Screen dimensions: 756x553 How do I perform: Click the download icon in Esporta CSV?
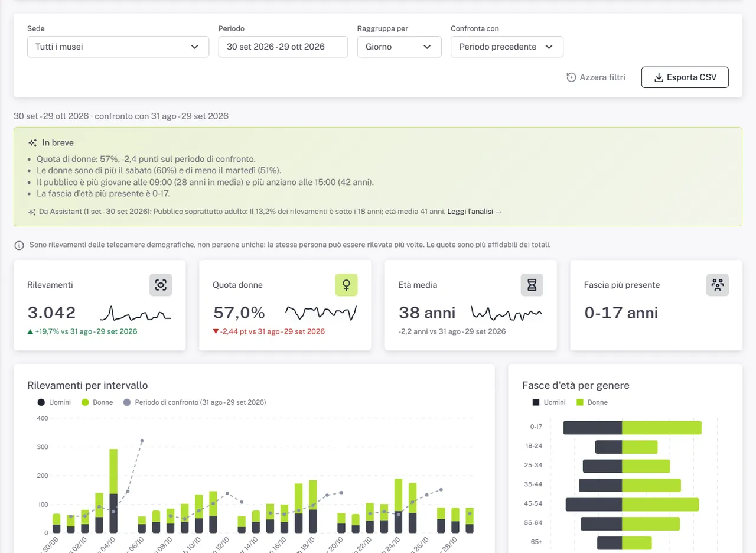[x=659, y=77]
